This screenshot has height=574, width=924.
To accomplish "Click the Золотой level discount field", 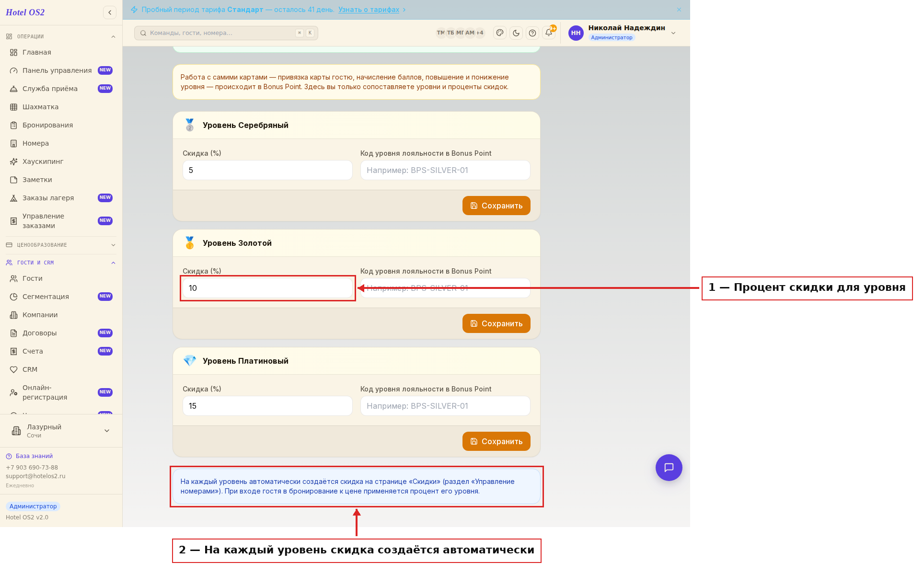I will click(x=267, y=288).
